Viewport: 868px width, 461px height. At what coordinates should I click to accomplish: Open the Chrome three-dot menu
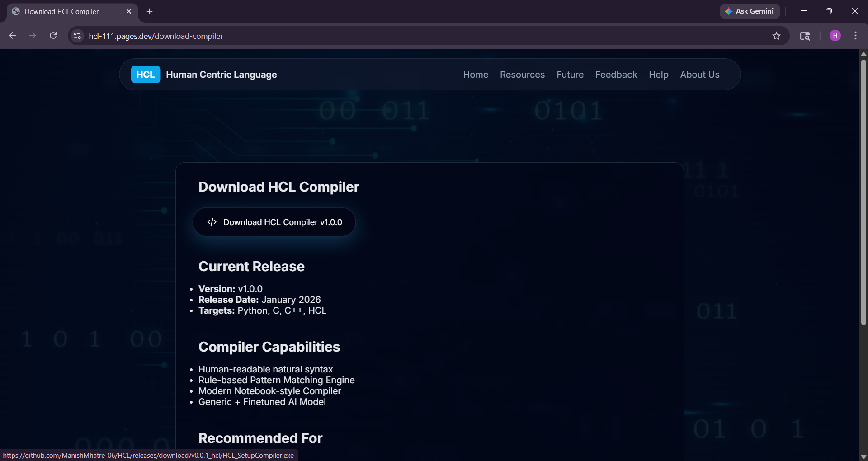pyautogui.click(x=855, y=36)
